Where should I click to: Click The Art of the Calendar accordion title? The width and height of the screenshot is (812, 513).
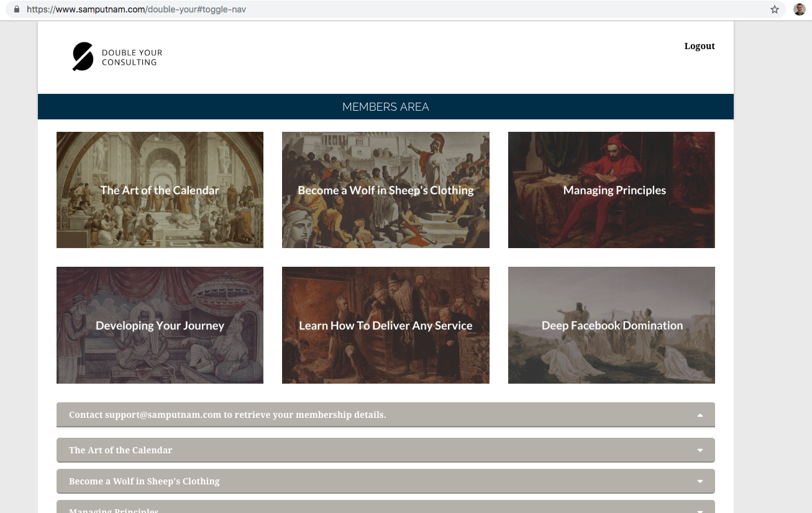point(121,450)
